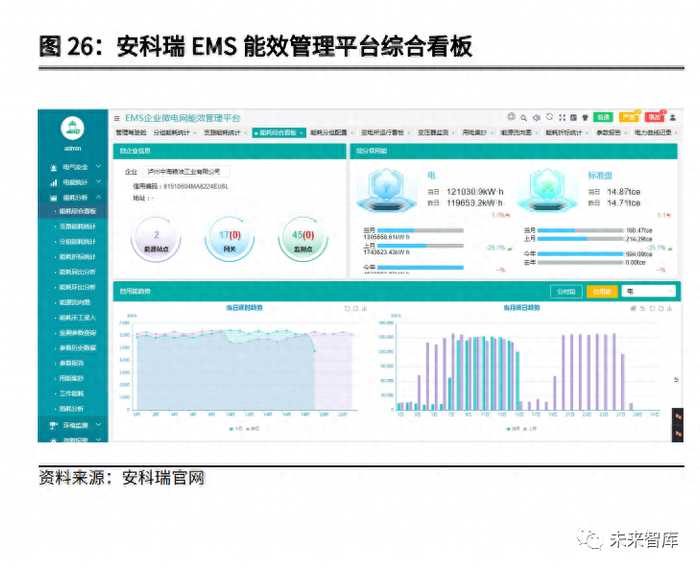Click download icon on daily hourly trend chart
This screenshot has width=700, height=570.
pos(365,308)
